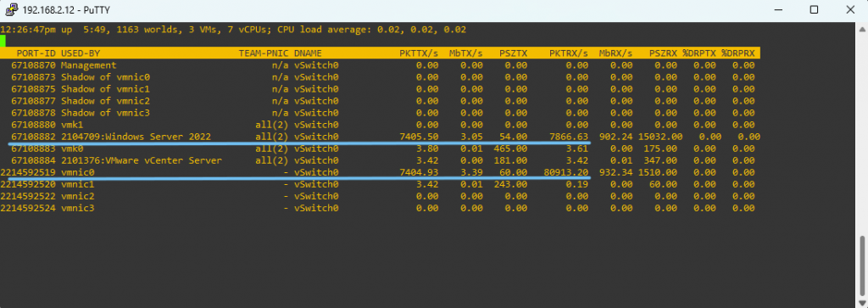Click port ID 2214592524
The width and height of the screenshot is (868, 308).
[28, 208]
